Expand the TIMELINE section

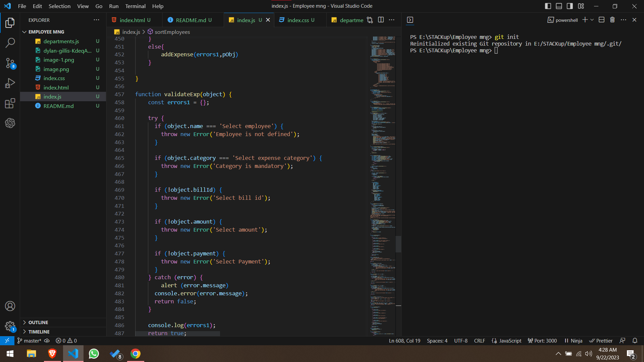[39, 332]
